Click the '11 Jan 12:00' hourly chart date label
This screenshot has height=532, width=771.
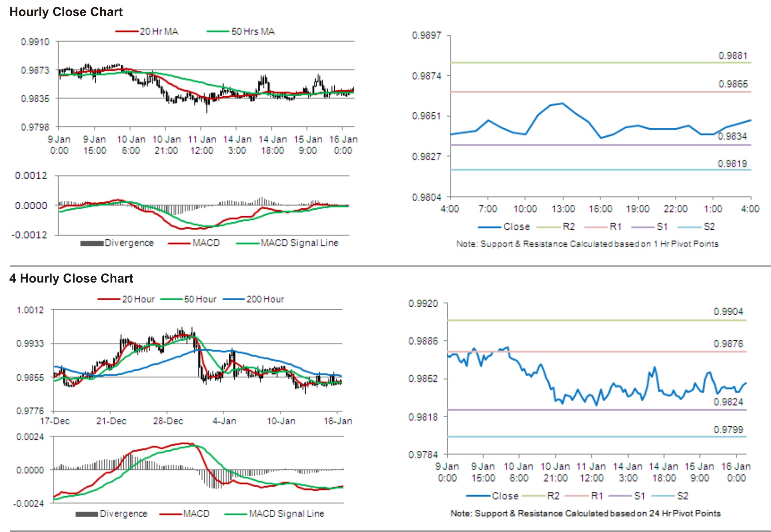click(202, 145)
